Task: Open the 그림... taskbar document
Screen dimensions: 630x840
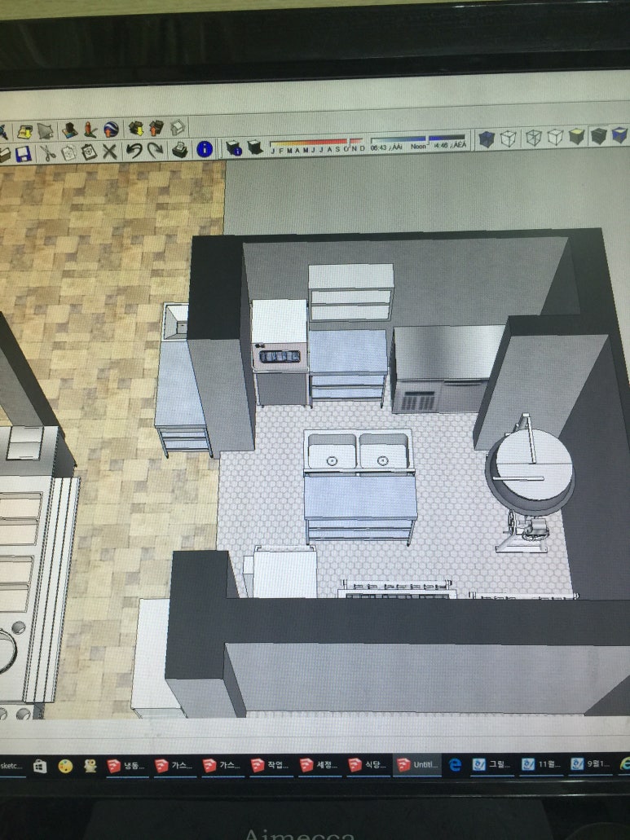Action: pyautogui.click(x=491, y=764)
